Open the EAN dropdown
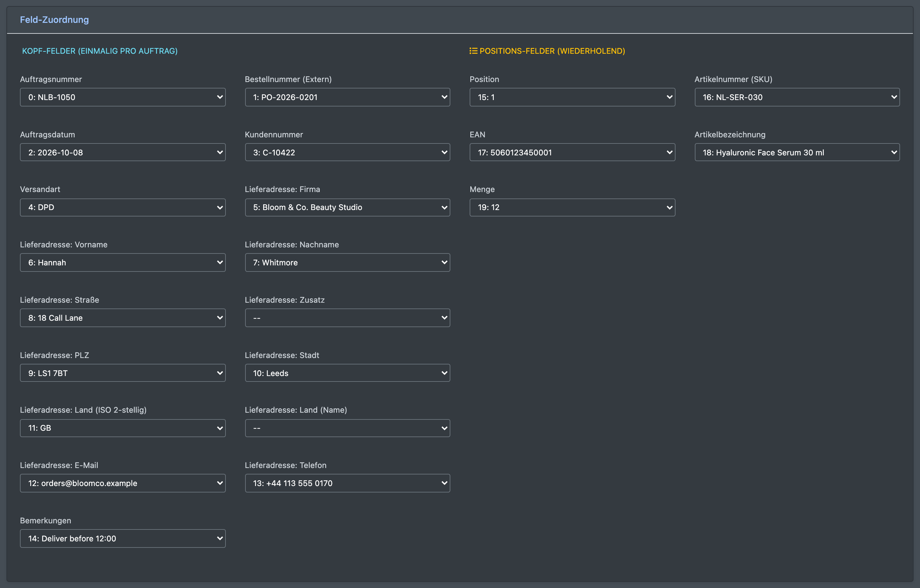Image resolution: width=920 pixels, height=588 pixels. pyautogui.click(x=572, y=152)
